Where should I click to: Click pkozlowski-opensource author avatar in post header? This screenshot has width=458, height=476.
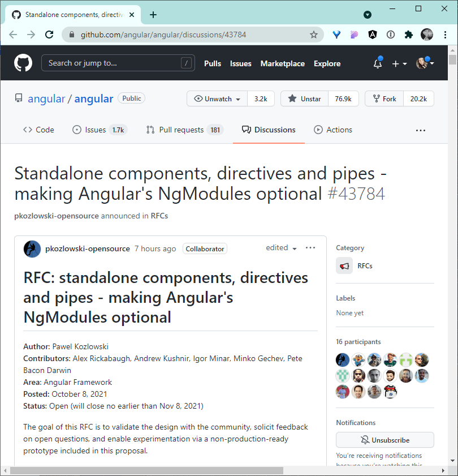(x=32, y=249)
